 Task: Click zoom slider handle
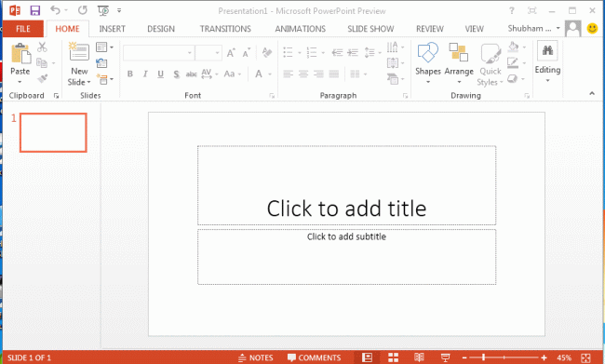point(483,357)
